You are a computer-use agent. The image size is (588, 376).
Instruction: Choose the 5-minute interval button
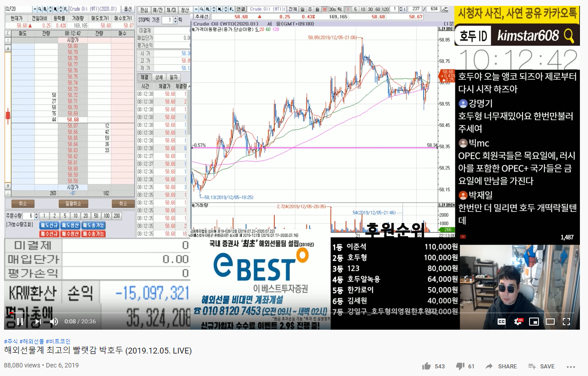pyautogui.click(x=355, y=9)
